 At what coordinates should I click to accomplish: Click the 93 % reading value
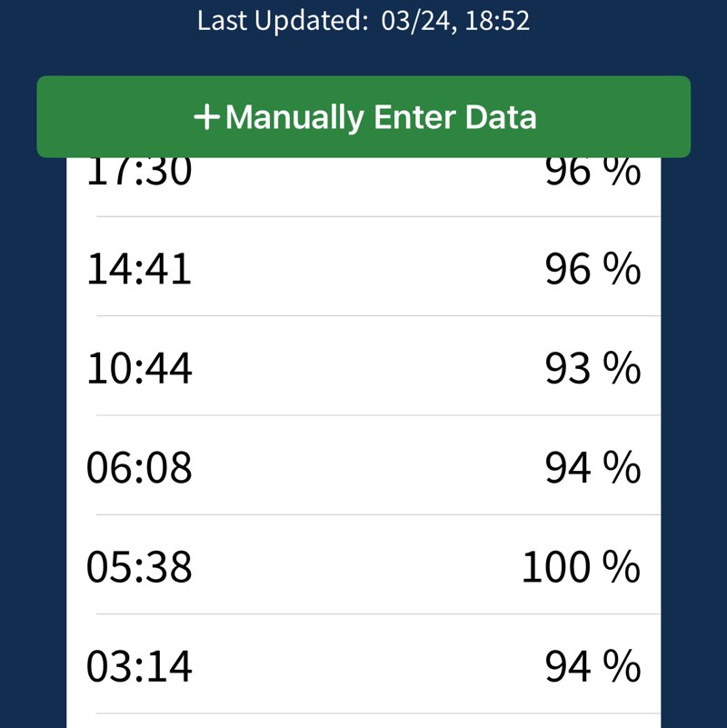click(593, 369)
